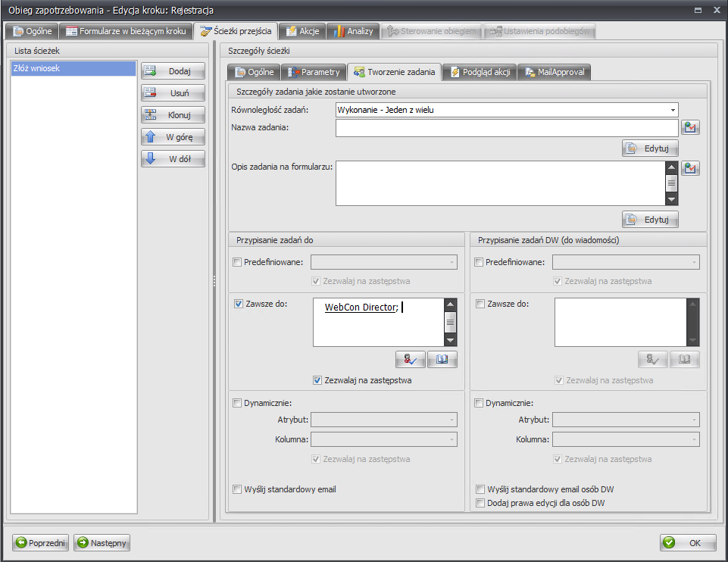Select Złóż wniosek in Lista ścieżek

click(x=73, y=68)
